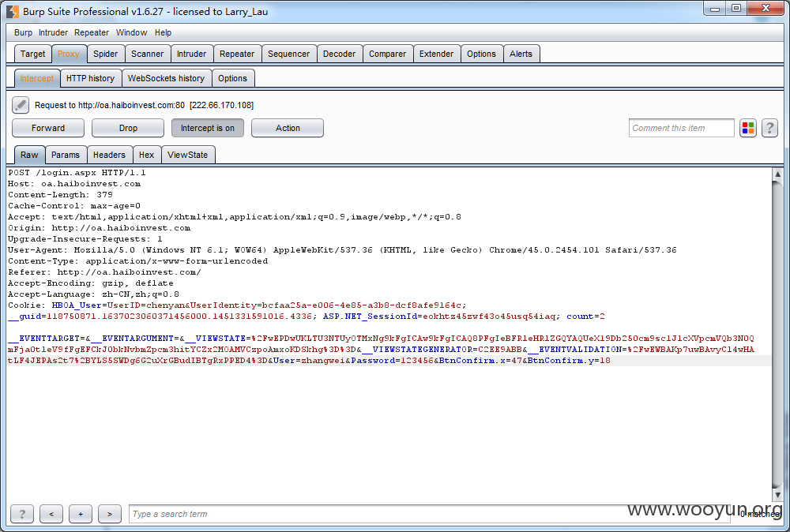Open the Window menu
790x532 pixels.
click(131, 32)
